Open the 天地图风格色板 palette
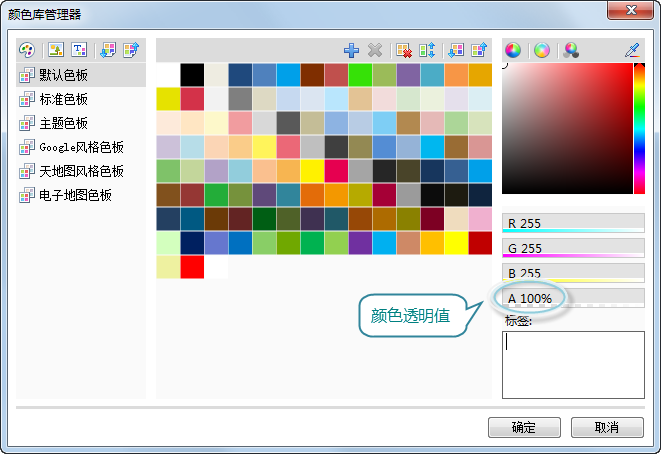This screenshot has width=661, height=454. (81, 171)
